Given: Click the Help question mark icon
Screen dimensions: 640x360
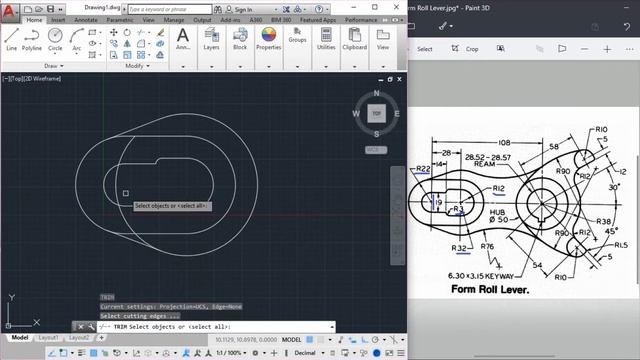Looking at the screenshot, I should pos(319,9).
